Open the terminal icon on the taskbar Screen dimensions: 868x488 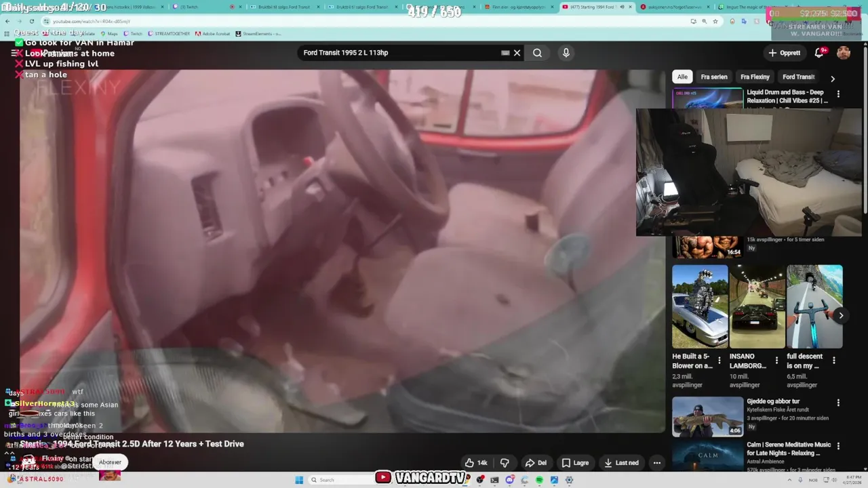[494, 480]
